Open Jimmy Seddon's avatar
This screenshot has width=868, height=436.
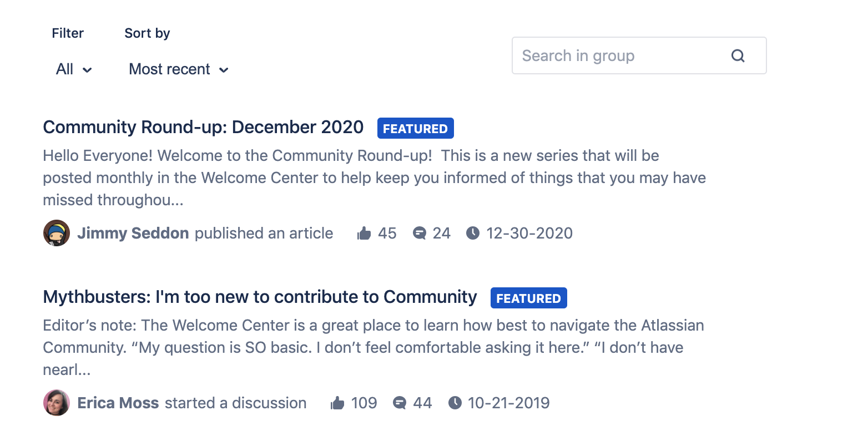[57, 233]
